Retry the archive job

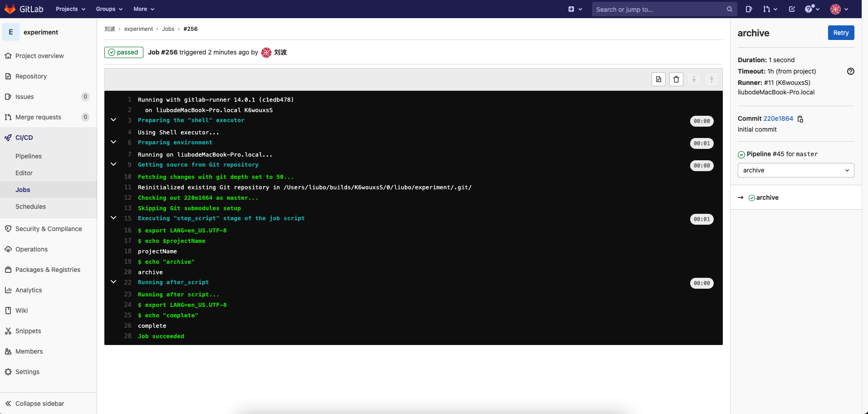[840, 33]
